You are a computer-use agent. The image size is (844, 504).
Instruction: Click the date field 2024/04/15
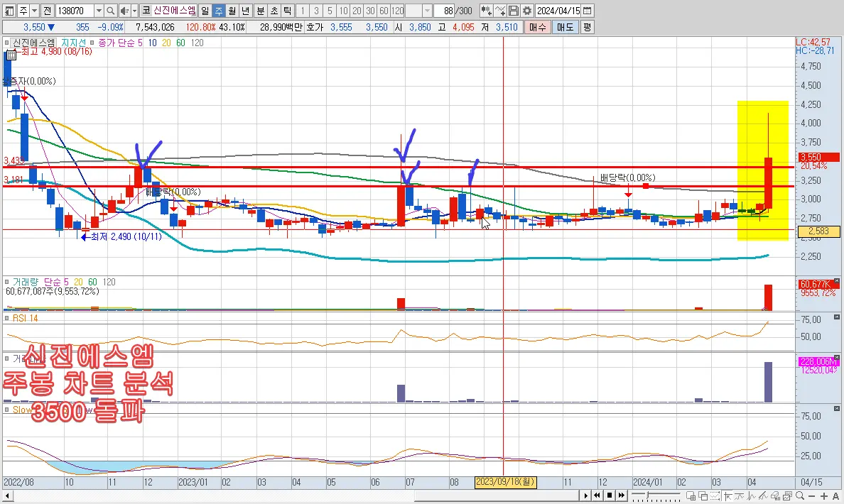pyautogui.click(x=558, y=11)
